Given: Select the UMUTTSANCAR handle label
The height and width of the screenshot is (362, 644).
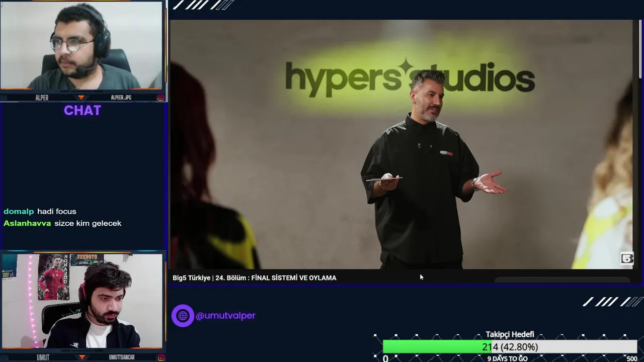Looking at the screenshot, I should (122, 357).
